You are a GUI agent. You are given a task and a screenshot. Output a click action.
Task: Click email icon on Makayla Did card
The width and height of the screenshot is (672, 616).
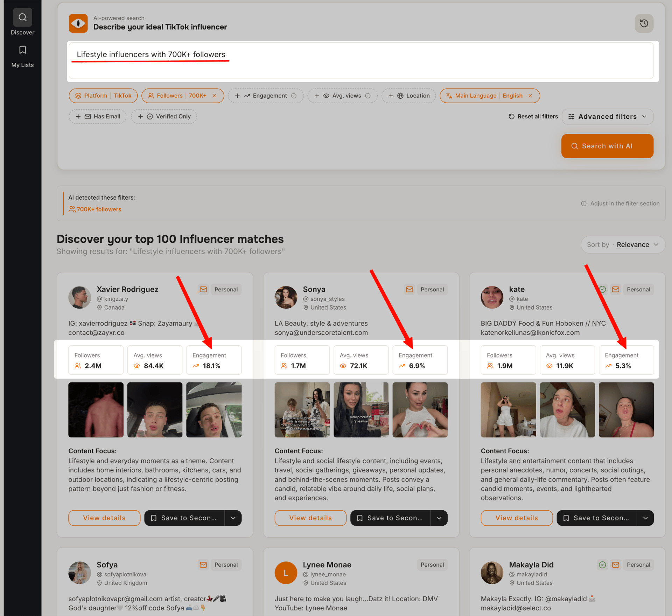pos(615,565)
